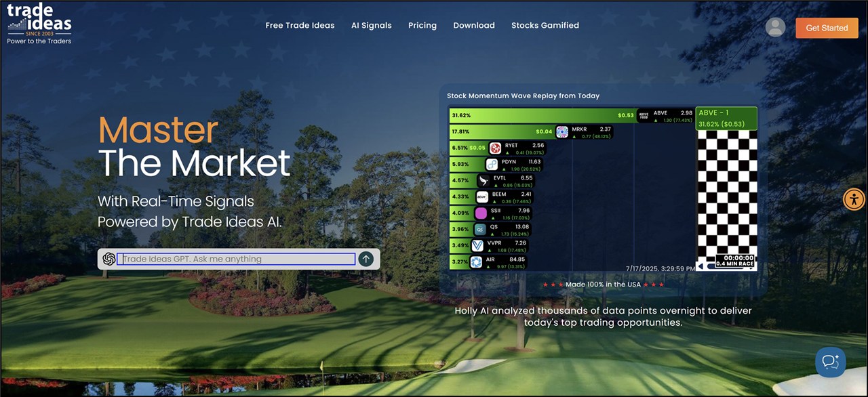Open the chat support bubble

click(831, 362)
